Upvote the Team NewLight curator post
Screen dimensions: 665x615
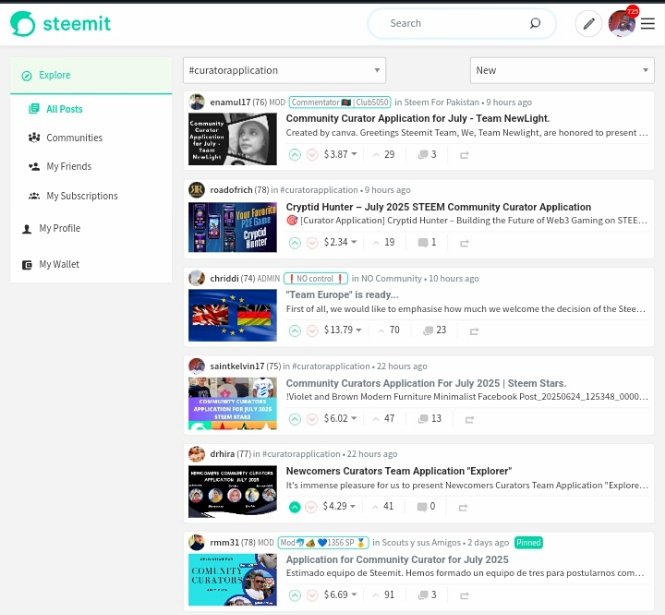pyautogui.click(x=295, y=155)
